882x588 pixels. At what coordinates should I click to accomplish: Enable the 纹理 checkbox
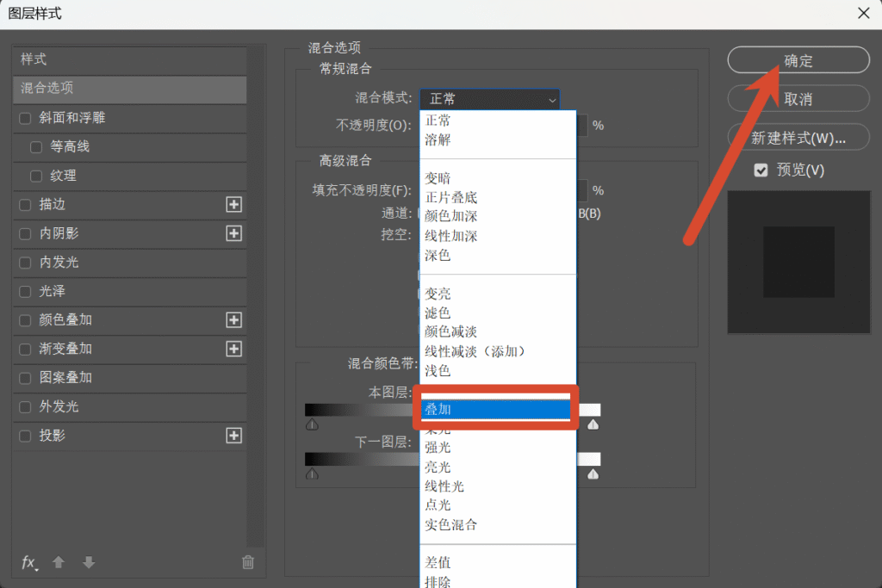pos(36,176)
